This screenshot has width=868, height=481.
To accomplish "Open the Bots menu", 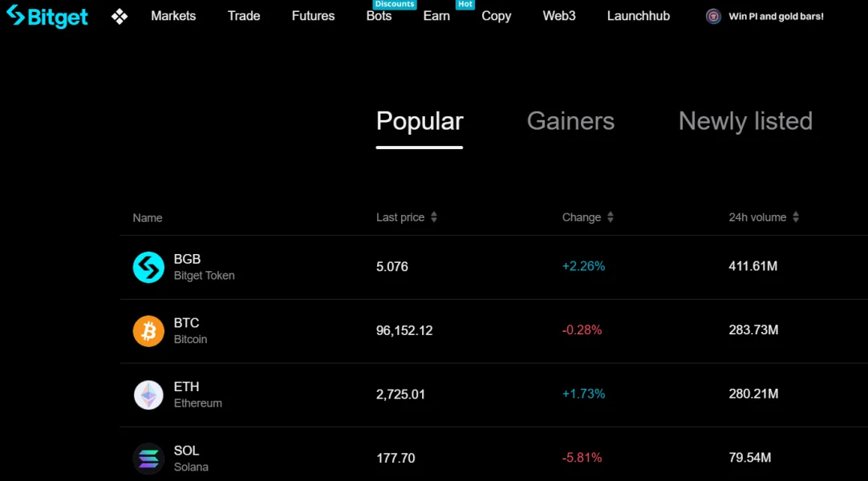I will pos(379,16).
